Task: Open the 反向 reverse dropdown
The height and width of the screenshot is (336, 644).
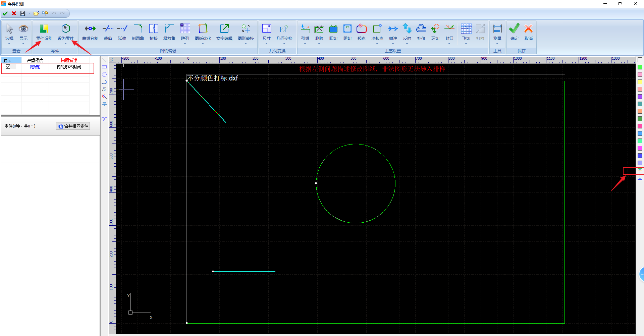Action: (x=407, y=44)
